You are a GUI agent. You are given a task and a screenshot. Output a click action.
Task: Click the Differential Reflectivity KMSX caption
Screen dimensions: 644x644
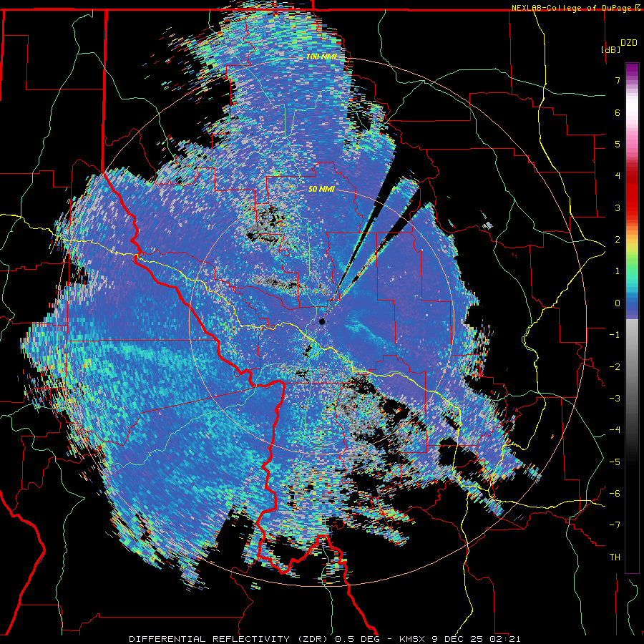click(324, 639)
